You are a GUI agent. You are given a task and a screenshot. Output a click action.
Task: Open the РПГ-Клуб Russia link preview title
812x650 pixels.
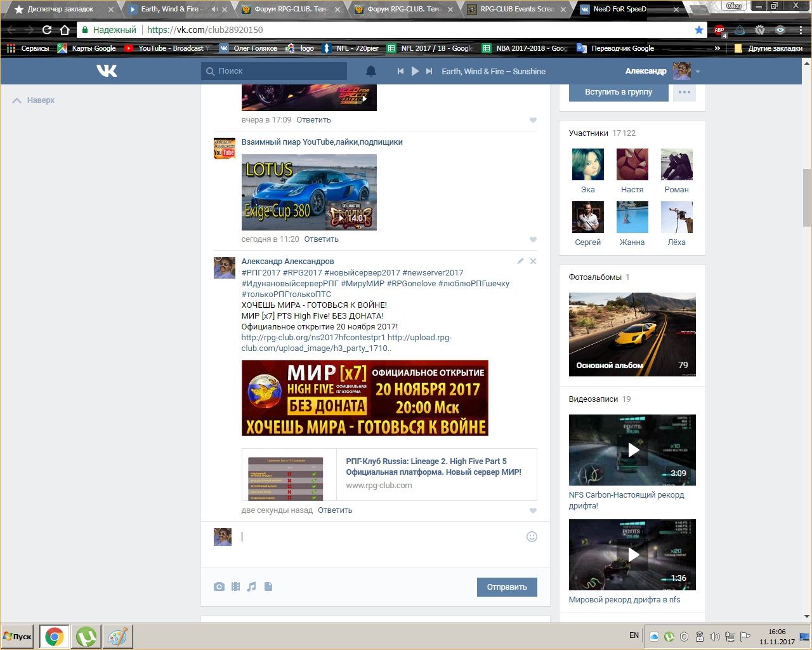434,467
